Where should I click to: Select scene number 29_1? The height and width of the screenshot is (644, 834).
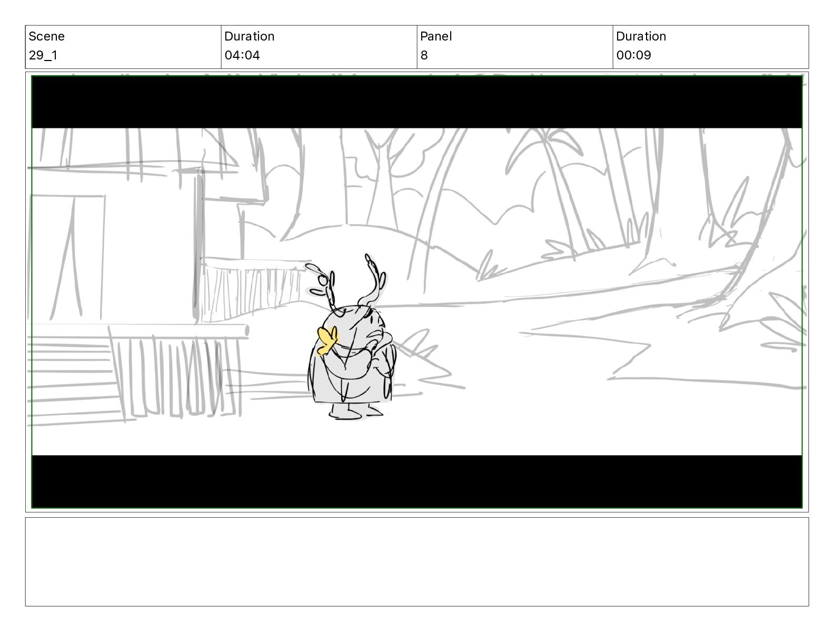click(x=43, y=55)
